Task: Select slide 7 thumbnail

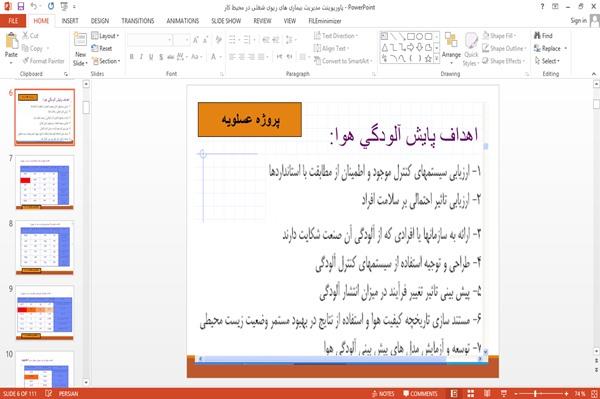Action: pyautogui.click(x=45, y=182)
